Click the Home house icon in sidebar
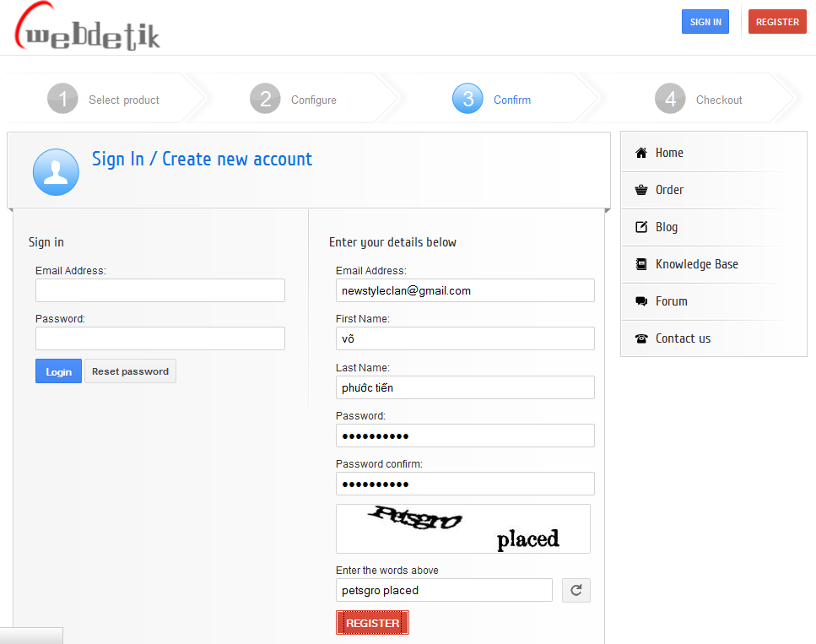Image resolution: width=816 pixels, height=644 pixels. pos(640,153)
